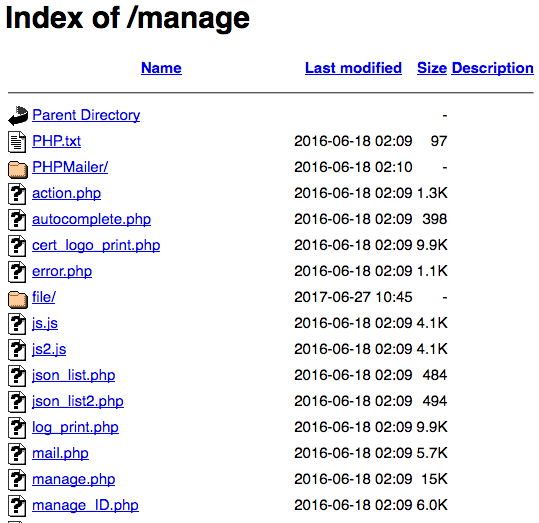Open the manage.php file link
The width and height of the screenshot is (539, 523).
click(x=74, y=479)
